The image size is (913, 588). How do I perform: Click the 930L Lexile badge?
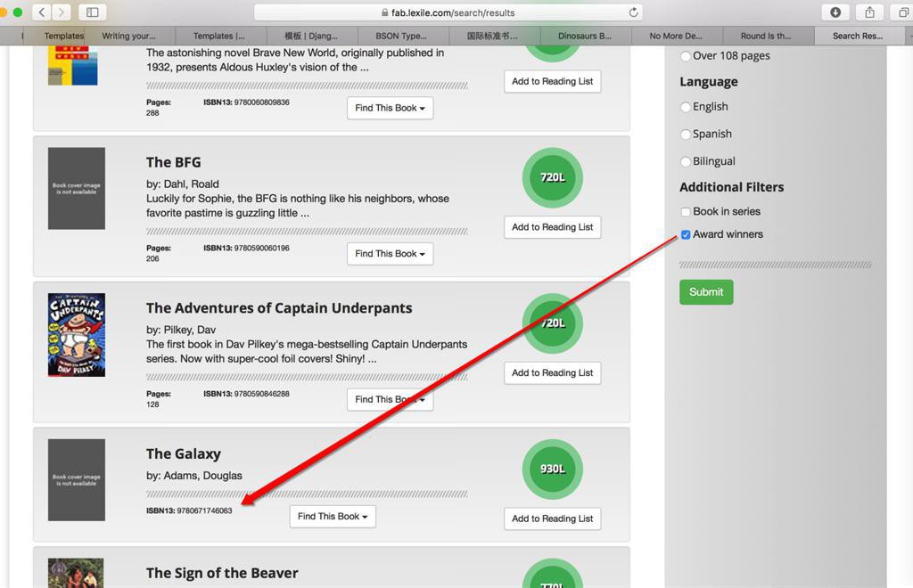[x=553, y=469]
